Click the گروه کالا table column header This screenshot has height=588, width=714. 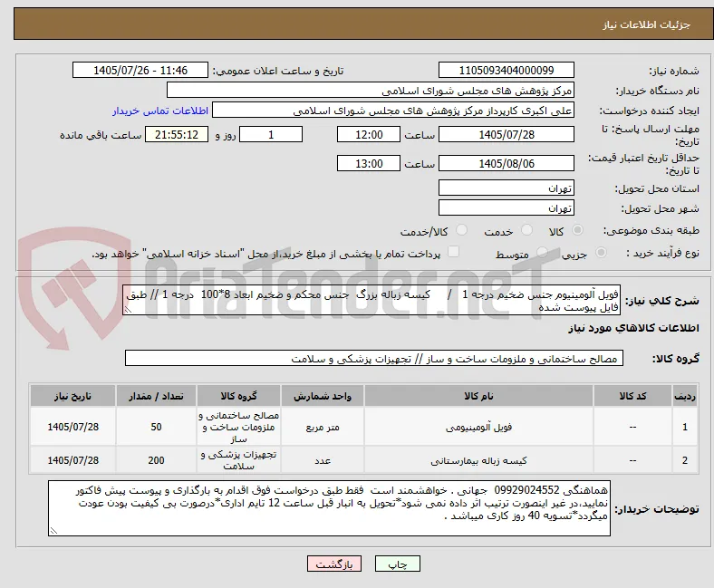[238, 396]
